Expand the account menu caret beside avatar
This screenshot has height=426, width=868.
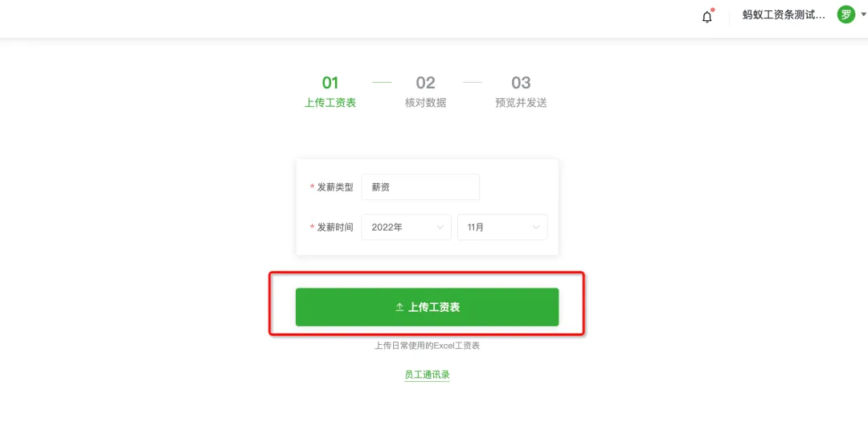pyautogui.click(x=862, y=15)
